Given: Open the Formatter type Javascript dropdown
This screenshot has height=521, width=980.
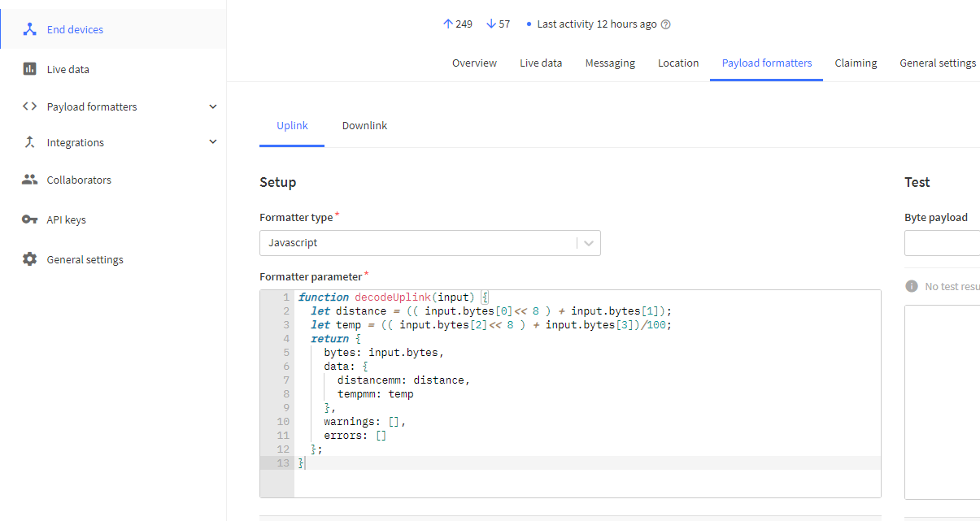Looking at the screenshot, I should [x=429, y=243].
